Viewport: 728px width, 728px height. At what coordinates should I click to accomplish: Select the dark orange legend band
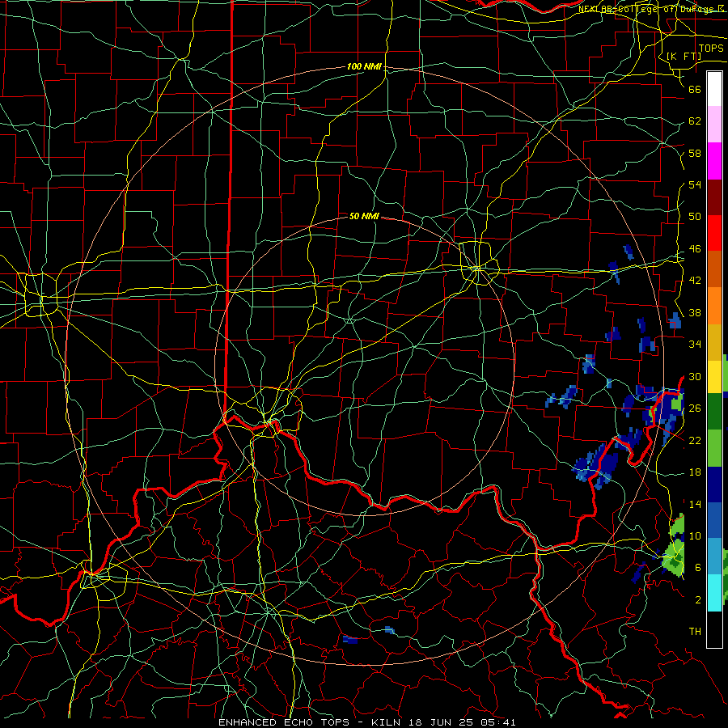tap(714, 269)
